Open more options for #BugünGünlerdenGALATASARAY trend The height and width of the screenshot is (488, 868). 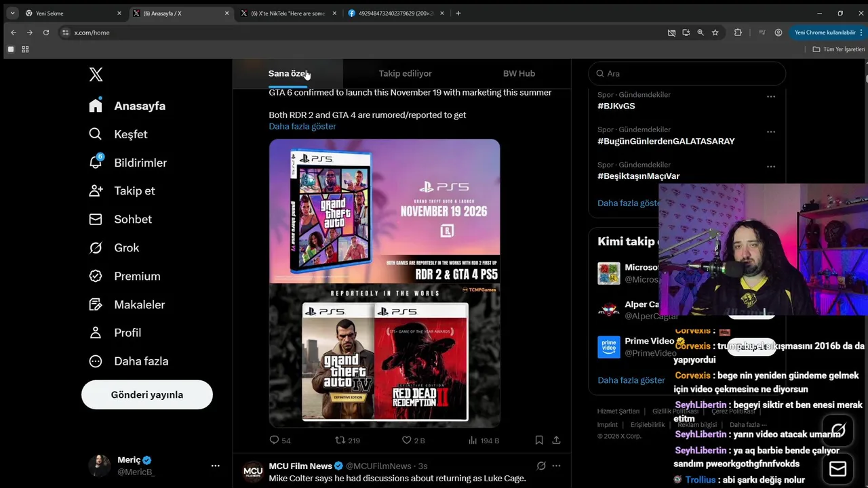(771, 132)
